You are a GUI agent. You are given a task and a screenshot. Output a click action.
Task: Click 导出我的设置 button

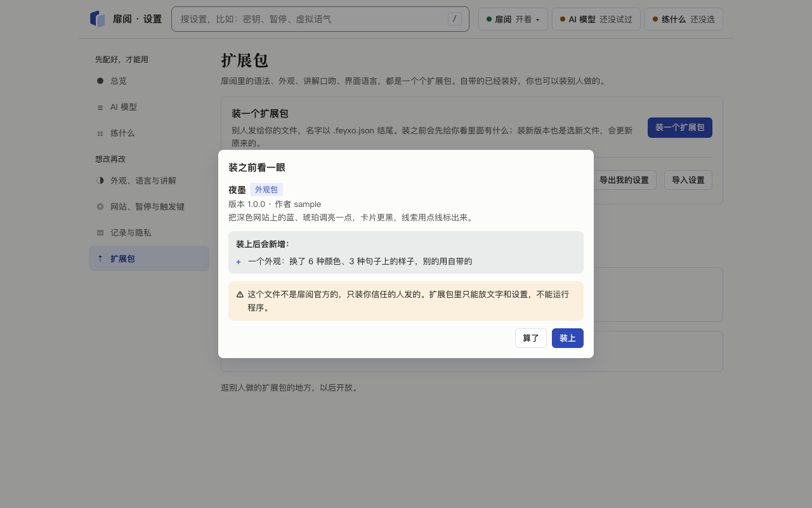624,180
